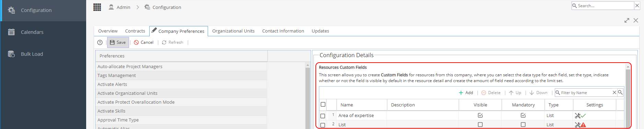Screen dimensions: 644x129
Task: Open Bulk Load in the sidebar
Action: [43, 54]
